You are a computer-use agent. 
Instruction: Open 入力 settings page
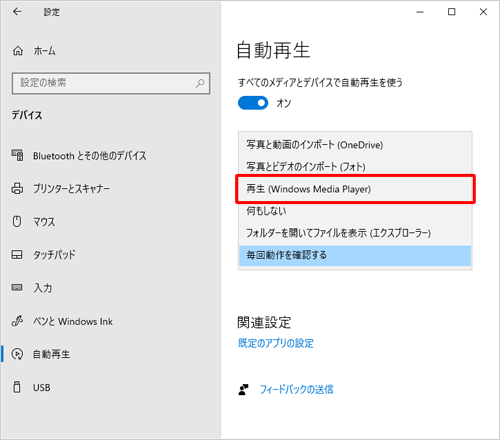coord(111,288)
